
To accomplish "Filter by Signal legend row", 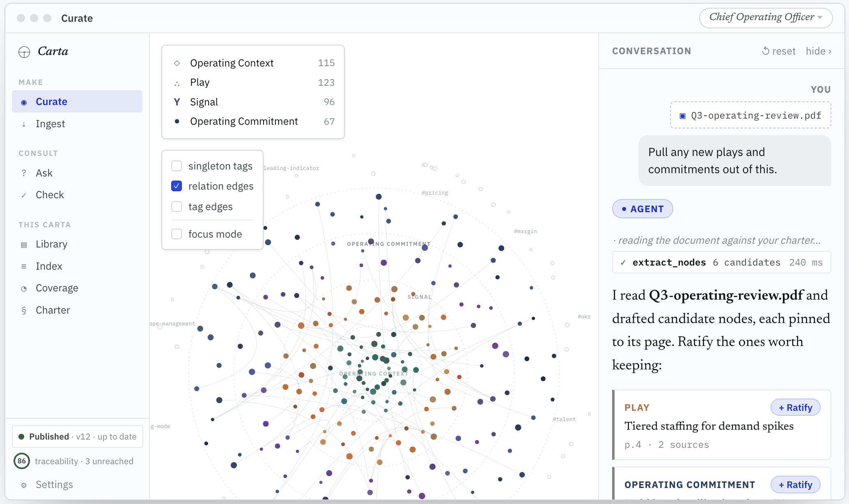I will 253,102.
